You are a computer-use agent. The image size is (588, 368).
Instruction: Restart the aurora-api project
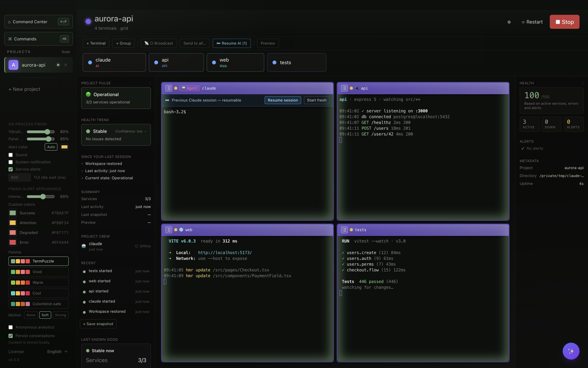coord(532,22)
